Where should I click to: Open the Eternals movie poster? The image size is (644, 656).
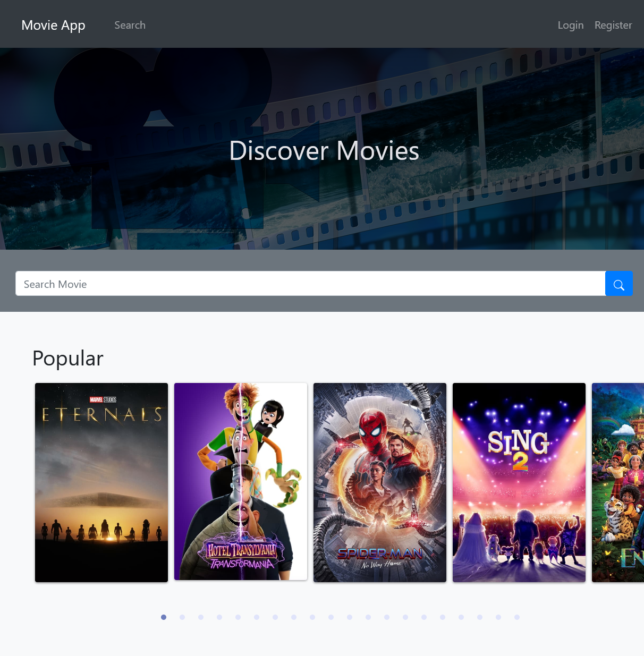101,482
